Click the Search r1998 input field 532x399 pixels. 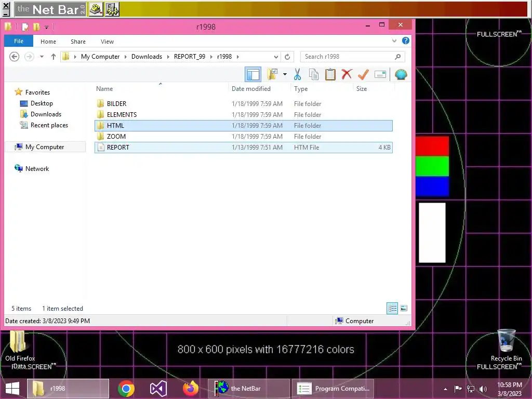pyautogui.click(x=353, y=57)
